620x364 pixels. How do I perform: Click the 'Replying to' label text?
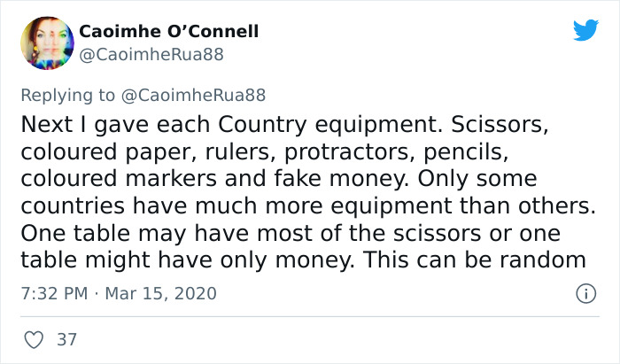(68, 96)
